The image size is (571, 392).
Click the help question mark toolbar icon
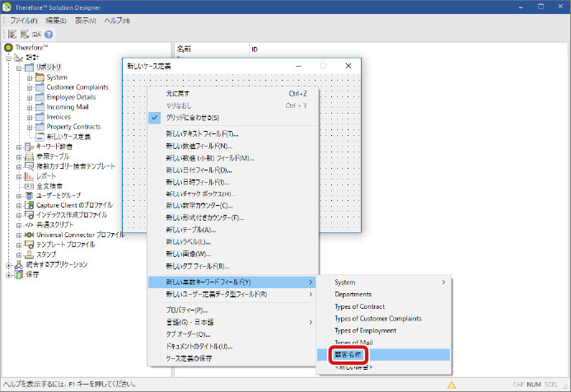click(49, 35)
